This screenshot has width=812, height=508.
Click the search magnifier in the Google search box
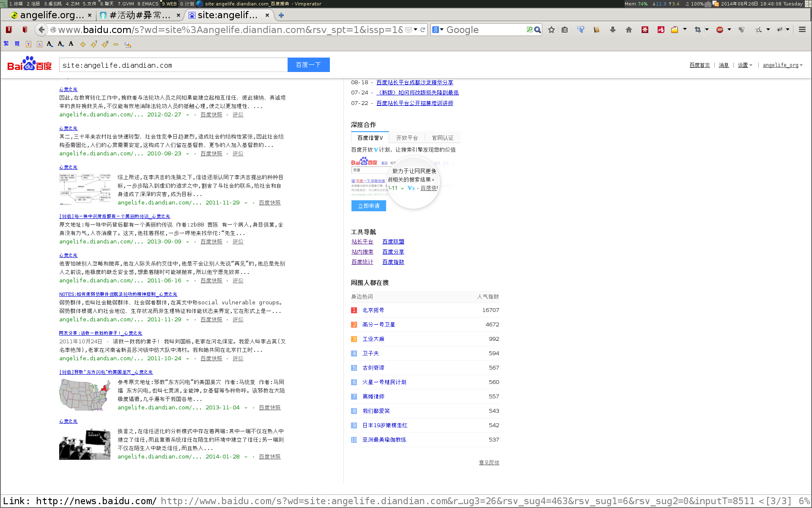[537, 30]
